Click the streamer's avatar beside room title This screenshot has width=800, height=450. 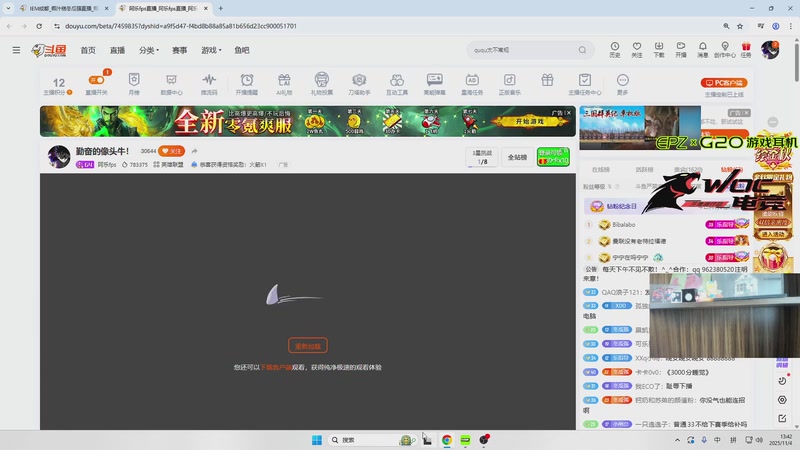(x=59, y=157)
